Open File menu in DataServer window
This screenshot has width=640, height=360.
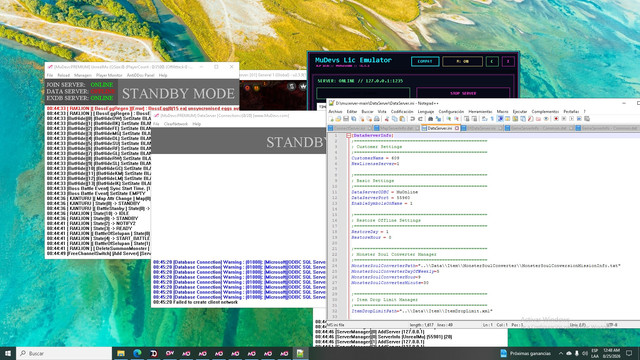click(156, 124)
